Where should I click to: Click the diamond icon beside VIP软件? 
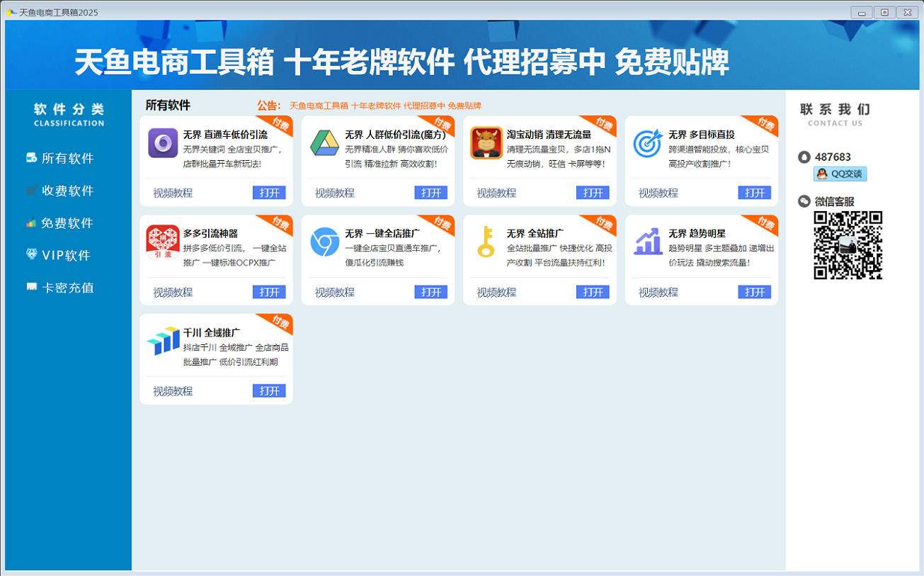(x=31, y=255)
